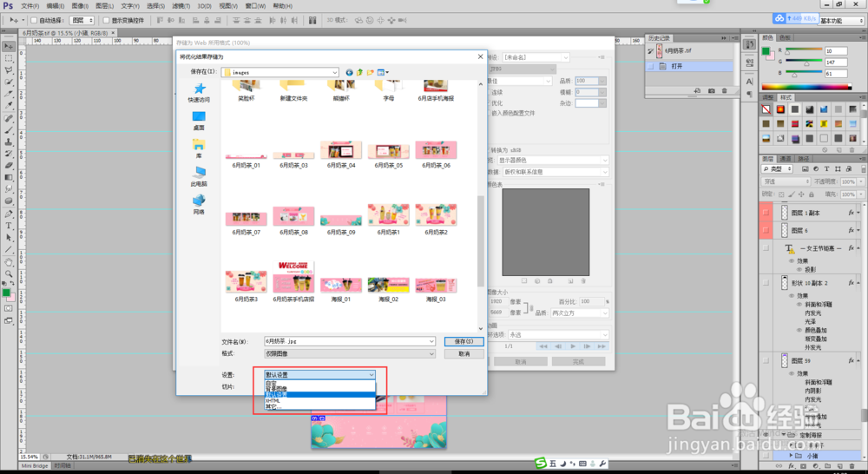Select the Gradient tool
Screen dimensions: 868x474
pos(9,178)
